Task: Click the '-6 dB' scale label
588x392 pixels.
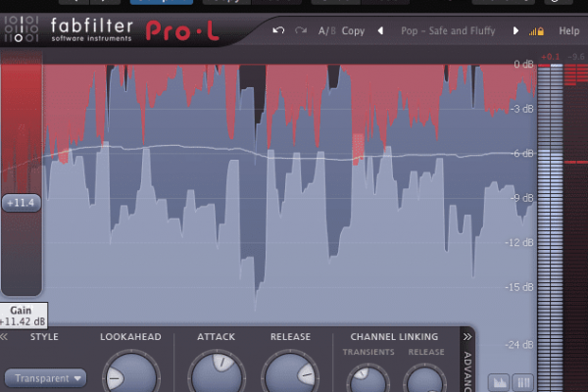Action: click(522, 154)
